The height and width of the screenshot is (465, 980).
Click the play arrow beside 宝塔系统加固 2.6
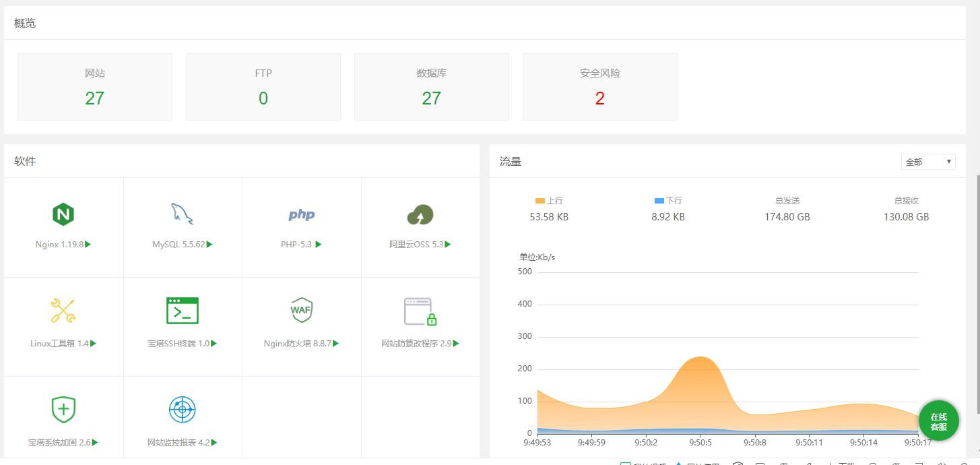95,443
